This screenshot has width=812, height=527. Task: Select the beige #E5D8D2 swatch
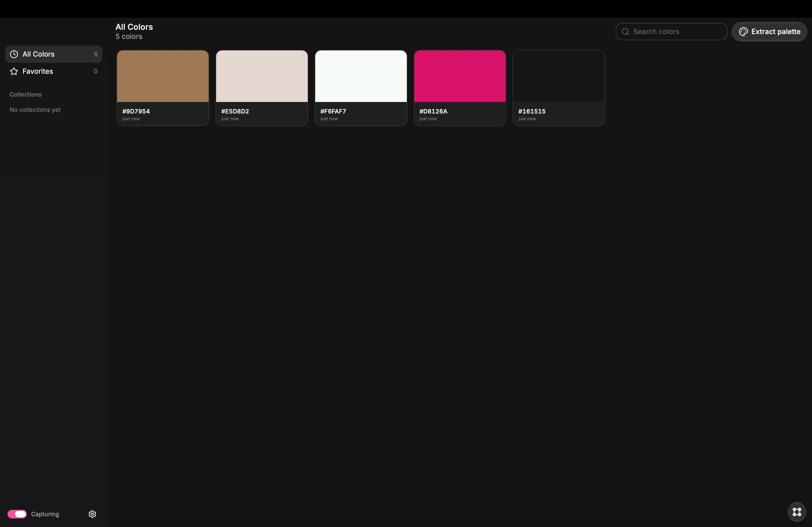262,76
